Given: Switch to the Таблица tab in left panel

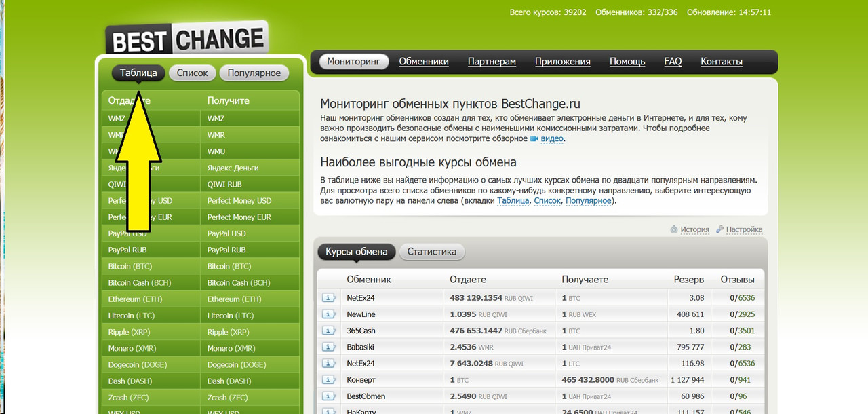Looking at the screenshot, I should pyautogui.click(x=138, y=73).
